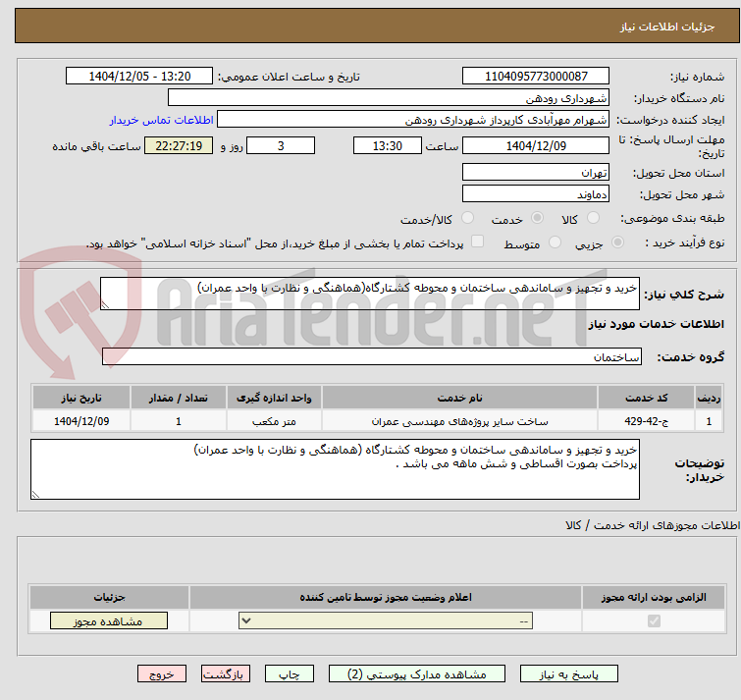Click the چاپ print button
This screenshot has width=741, height=700.
click(290, 674)
